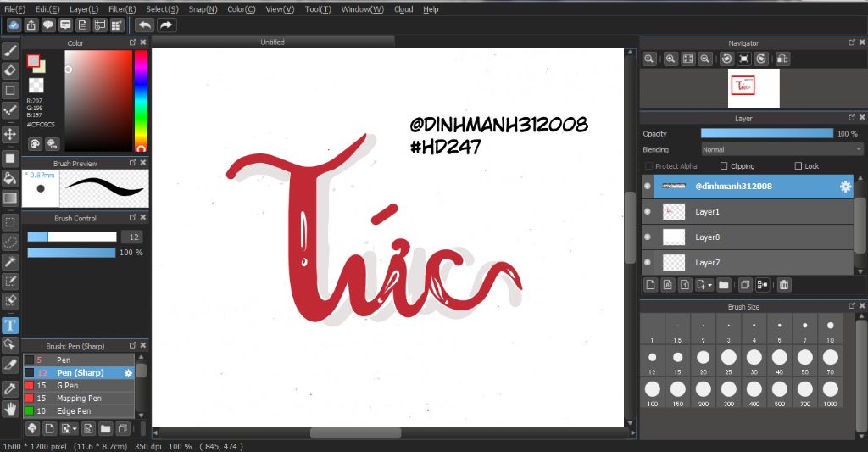Select the Divide Frame tool

[x=10, y=365]
